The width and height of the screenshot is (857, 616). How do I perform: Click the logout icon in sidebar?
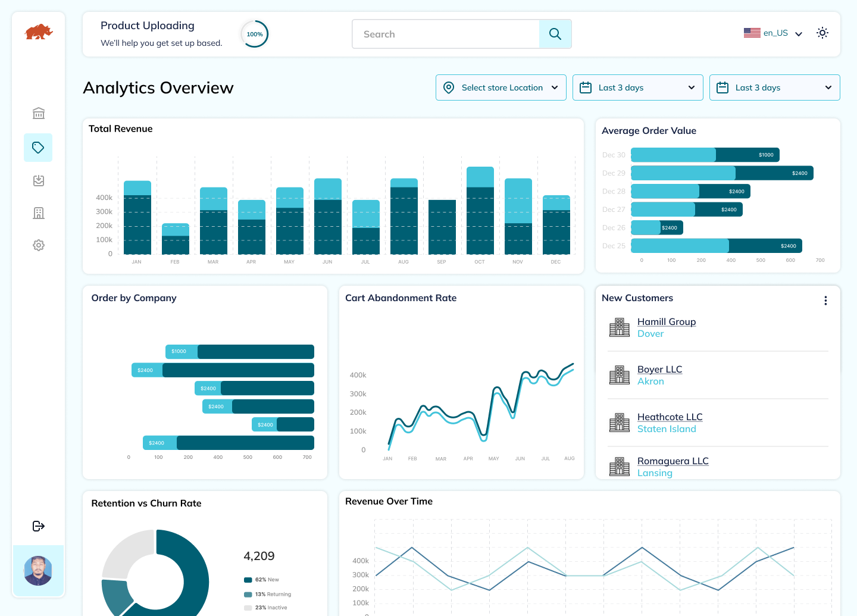[x=39, y=526]
